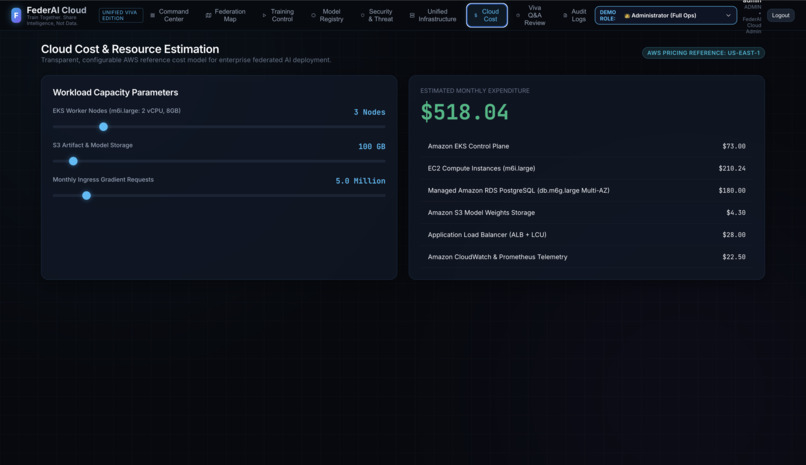Open the Command Center tab
The height and width of the screenshot is (465, 806).
click(169, 15)
